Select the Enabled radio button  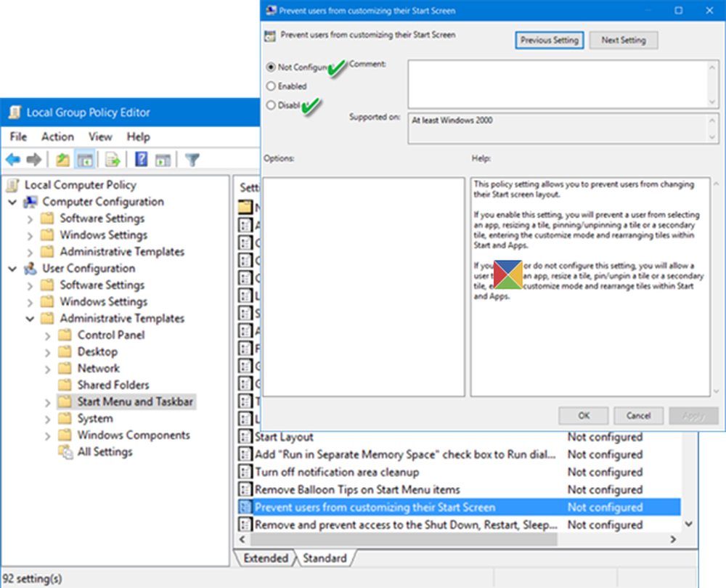click(x=271, y=86)
